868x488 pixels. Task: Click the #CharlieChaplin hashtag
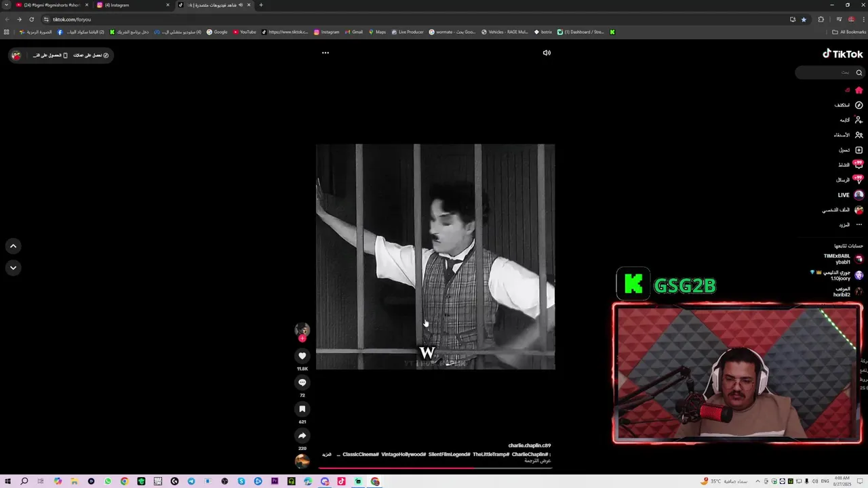530,455
